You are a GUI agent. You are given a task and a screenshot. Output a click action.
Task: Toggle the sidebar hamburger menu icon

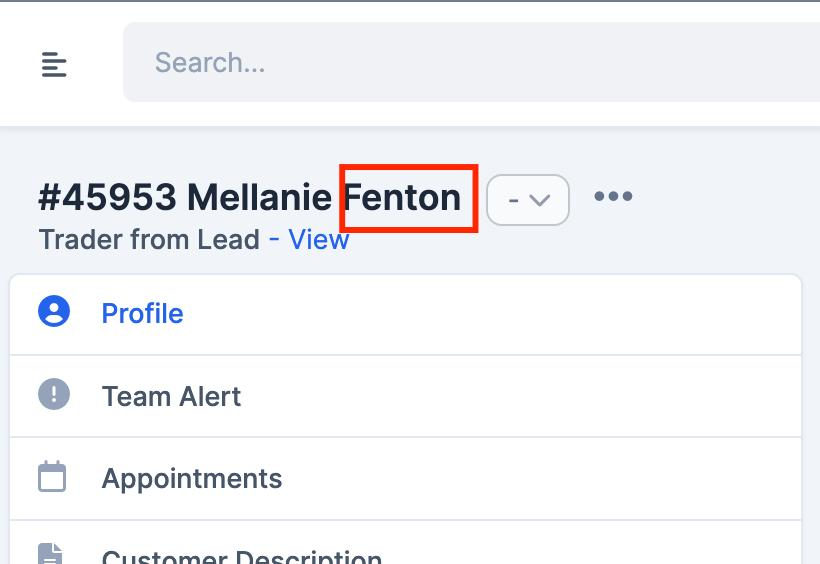click(x=54, y=64)
